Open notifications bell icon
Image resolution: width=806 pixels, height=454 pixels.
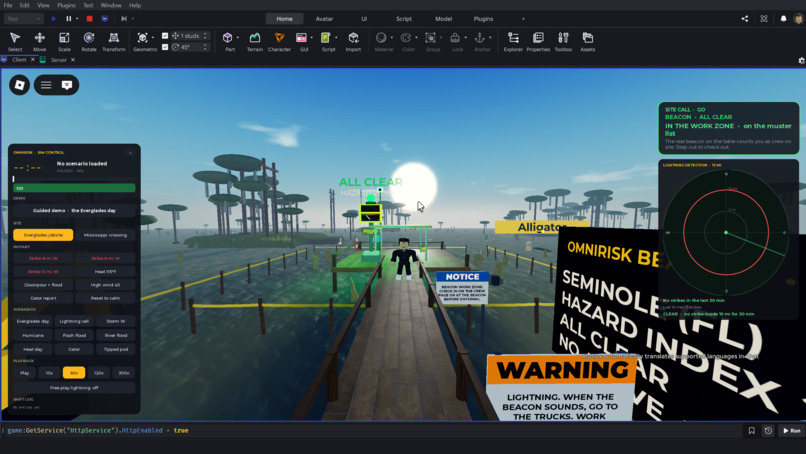pos(783,19)
